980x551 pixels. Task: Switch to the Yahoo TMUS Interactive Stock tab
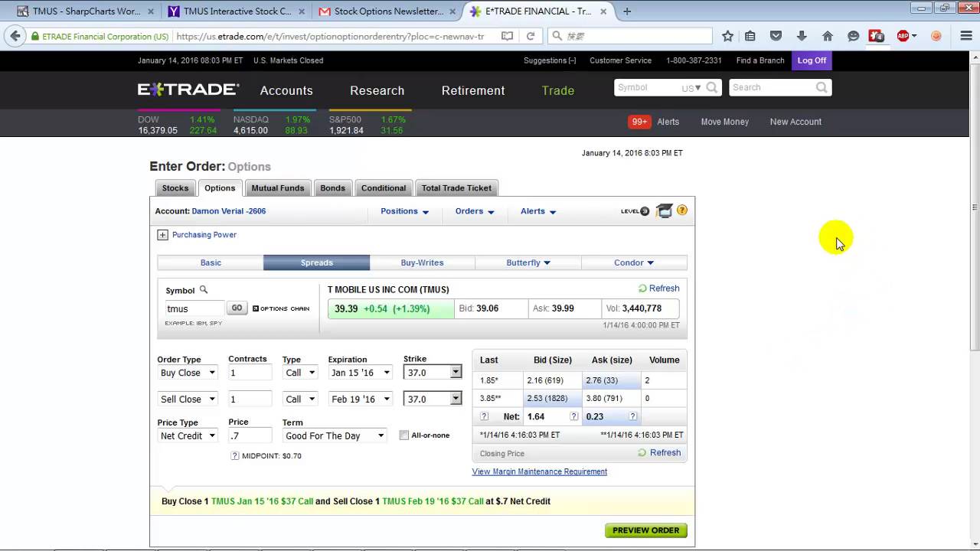(237, 11)
